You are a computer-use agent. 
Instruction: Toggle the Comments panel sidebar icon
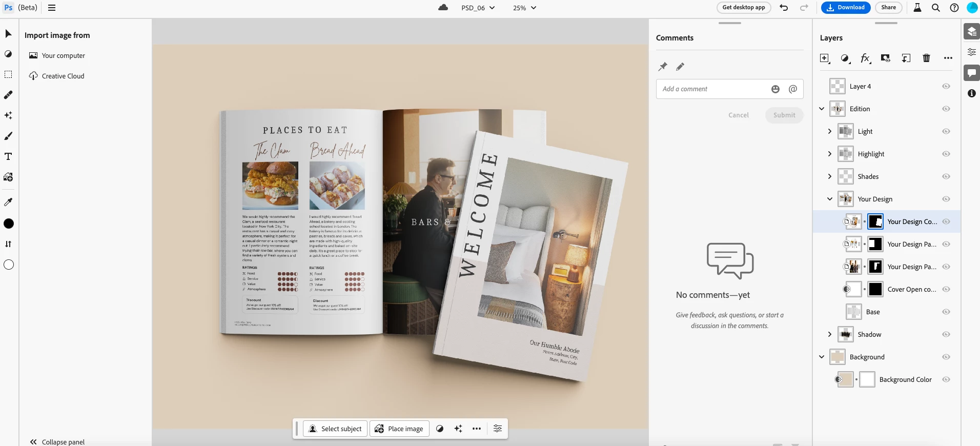point(972,73)
